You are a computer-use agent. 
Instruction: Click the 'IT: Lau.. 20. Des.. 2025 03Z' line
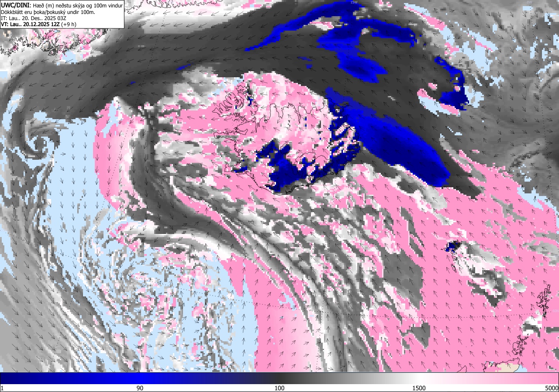(33, 18)
